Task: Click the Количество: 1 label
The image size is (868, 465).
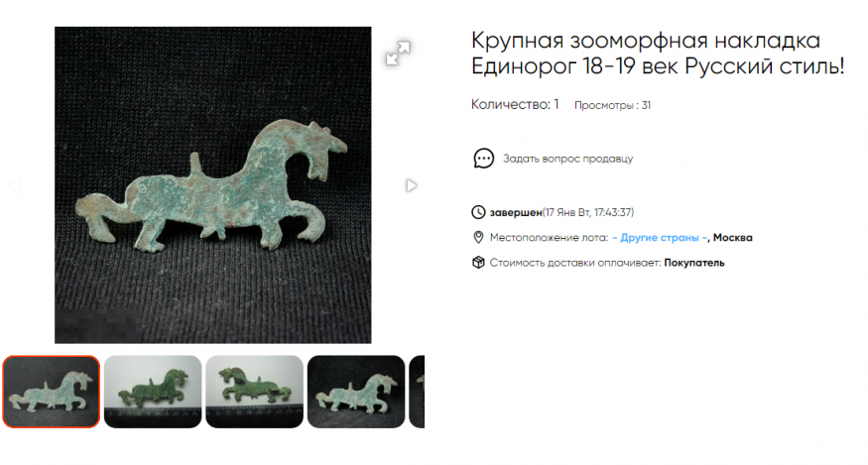Action: 515,104
